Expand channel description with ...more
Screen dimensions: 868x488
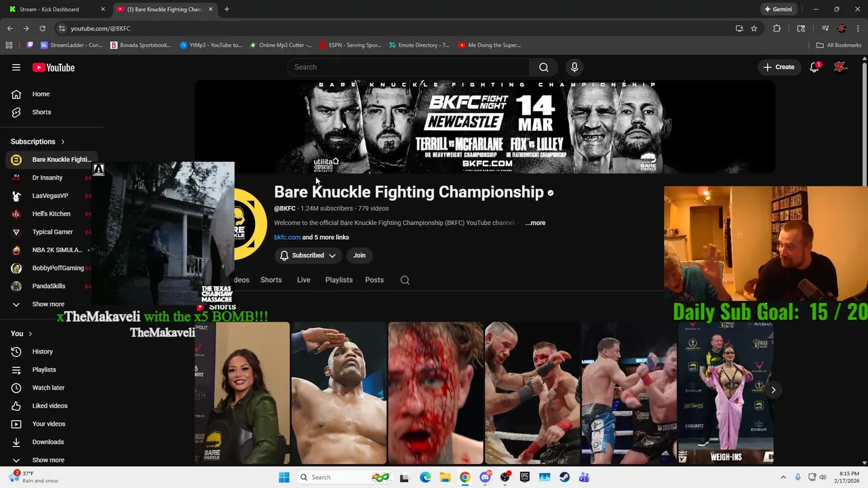click(536, 223)
